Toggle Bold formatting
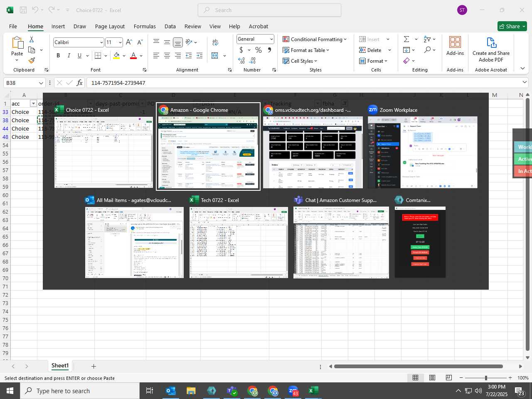Image resolution: width=532 pixels, height=399 pixels. coord(58,55)
